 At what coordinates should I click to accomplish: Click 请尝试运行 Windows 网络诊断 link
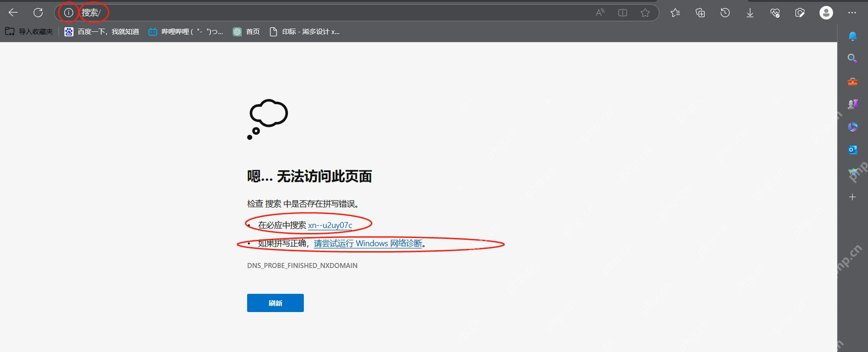point(368,243)
